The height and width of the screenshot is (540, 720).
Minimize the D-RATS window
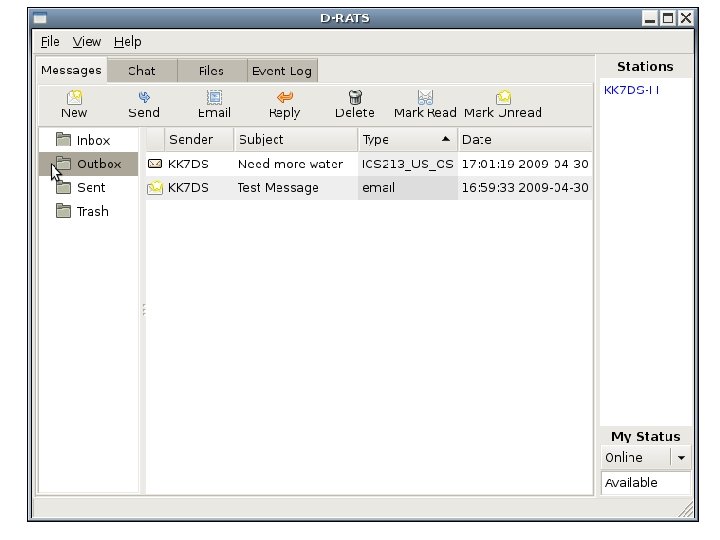tap(650, 18)
